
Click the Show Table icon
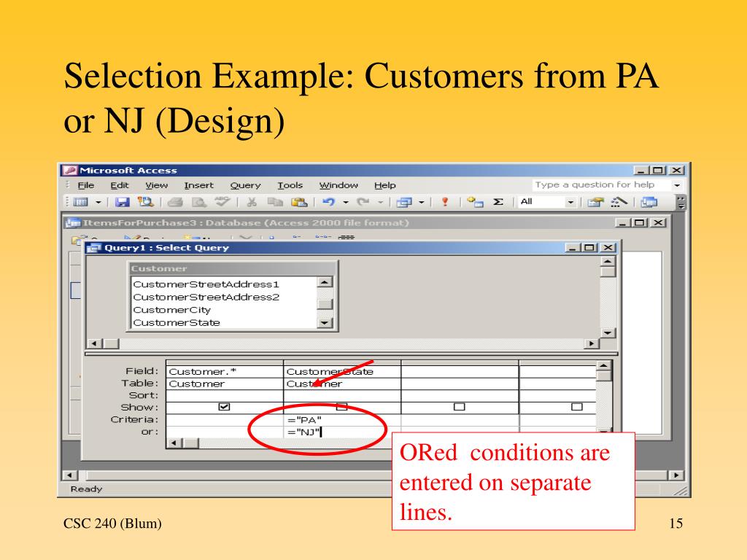[475, 203]
